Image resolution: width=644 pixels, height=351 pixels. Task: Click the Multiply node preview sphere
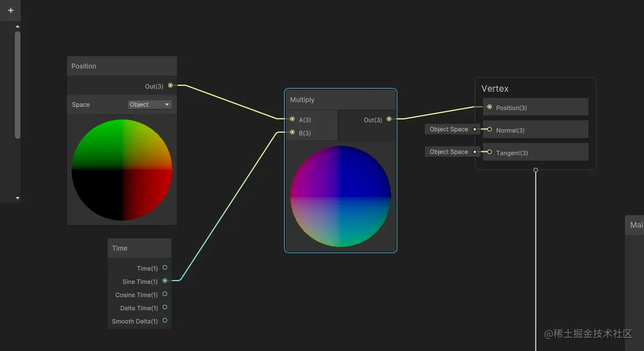(x=341, y=196)
